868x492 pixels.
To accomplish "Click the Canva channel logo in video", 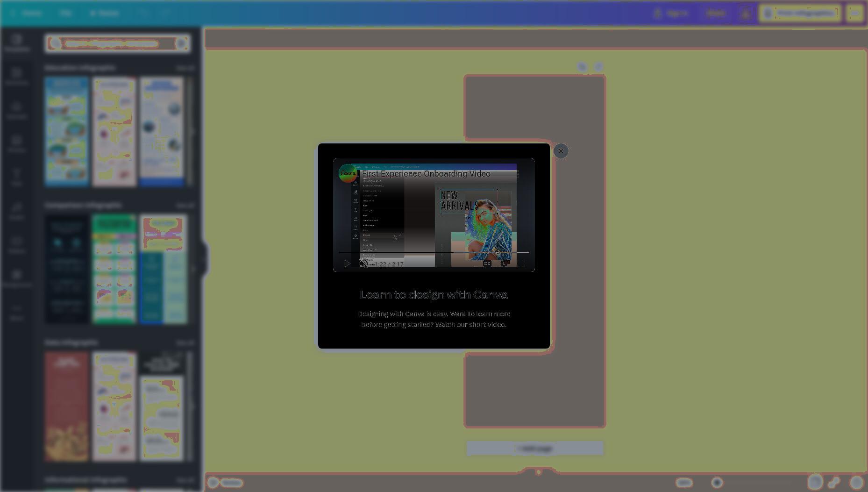I will tap(348, 173).
